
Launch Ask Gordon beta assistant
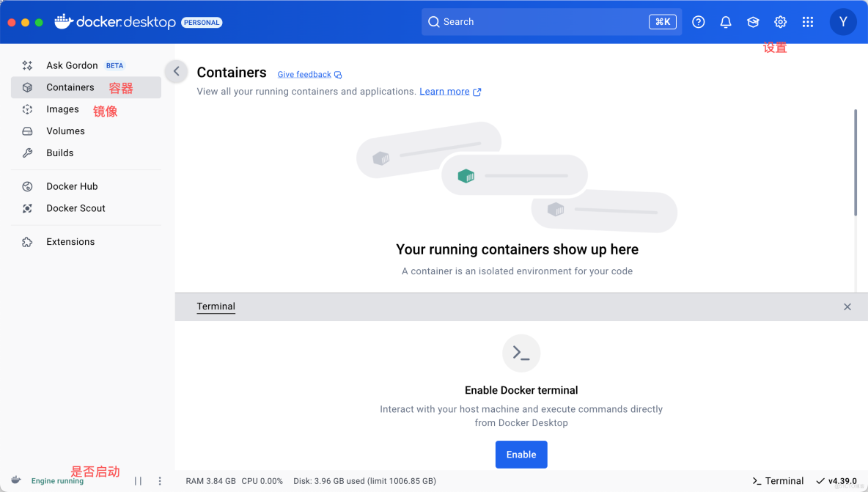point(70,65)
